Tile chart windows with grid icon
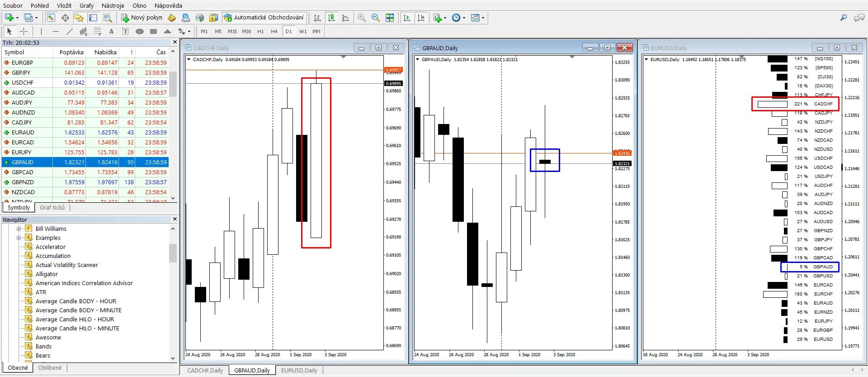The width and height of the screenshot is (868, 377). (390, 18)
